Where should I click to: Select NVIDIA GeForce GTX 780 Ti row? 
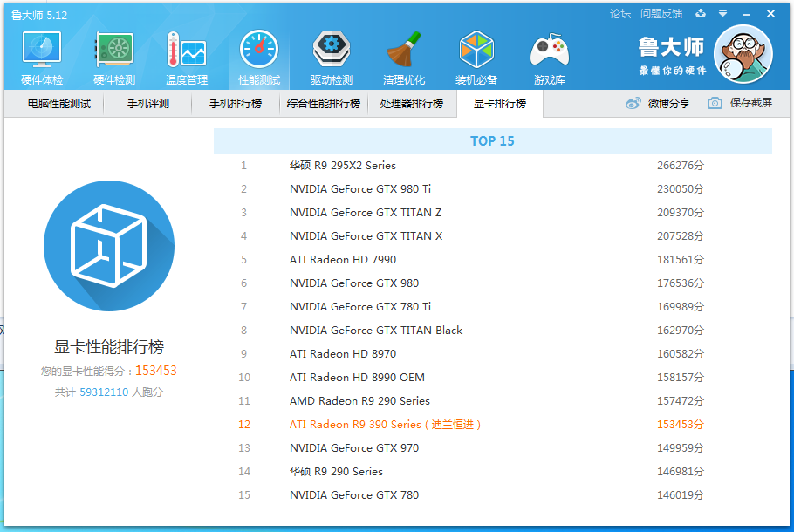pyautogui.click(x=493, y=307)
